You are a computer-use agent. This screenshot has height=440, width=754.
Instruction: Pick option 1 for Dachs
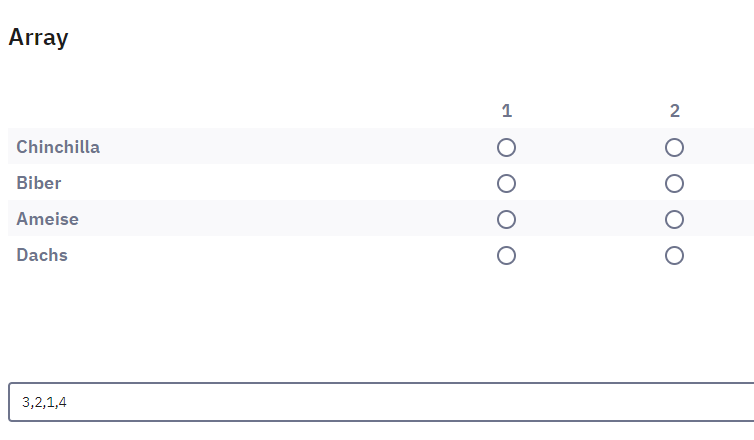[x=506, y=256]
